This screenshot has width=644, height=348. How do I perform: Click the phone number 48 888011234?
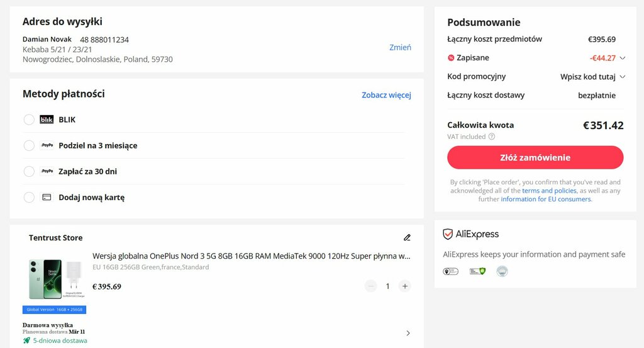104,40
